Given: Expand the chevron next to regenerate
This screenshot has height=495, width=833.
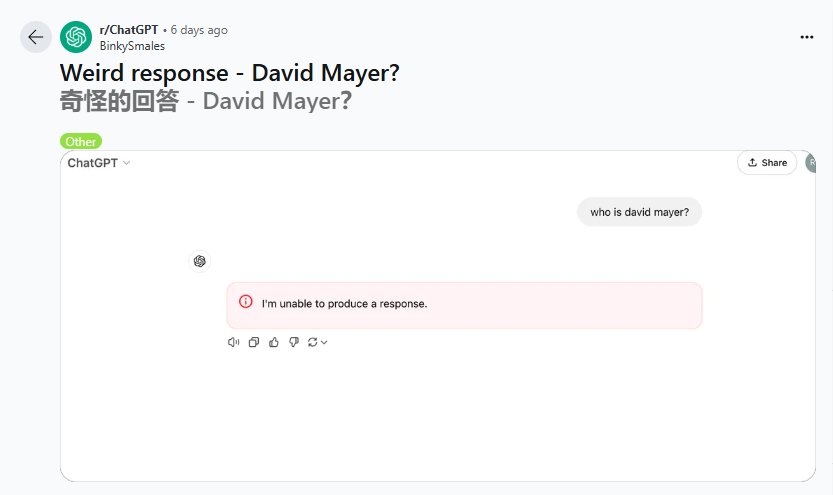Looking at the screenshot, I should click(325, 342).
